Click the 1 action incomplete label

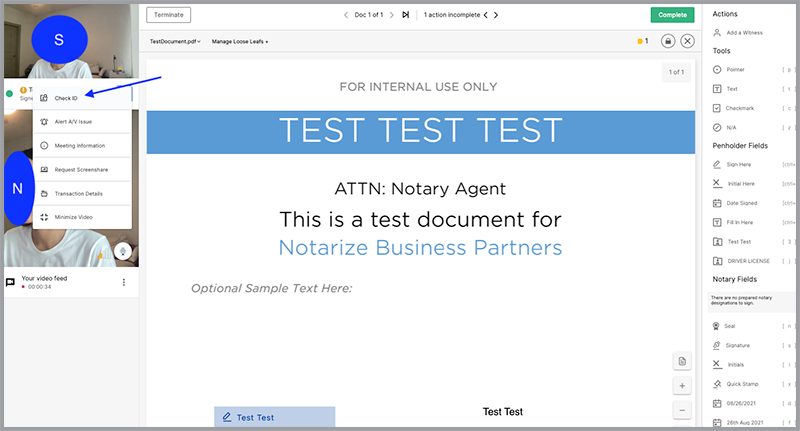point(452,15)
